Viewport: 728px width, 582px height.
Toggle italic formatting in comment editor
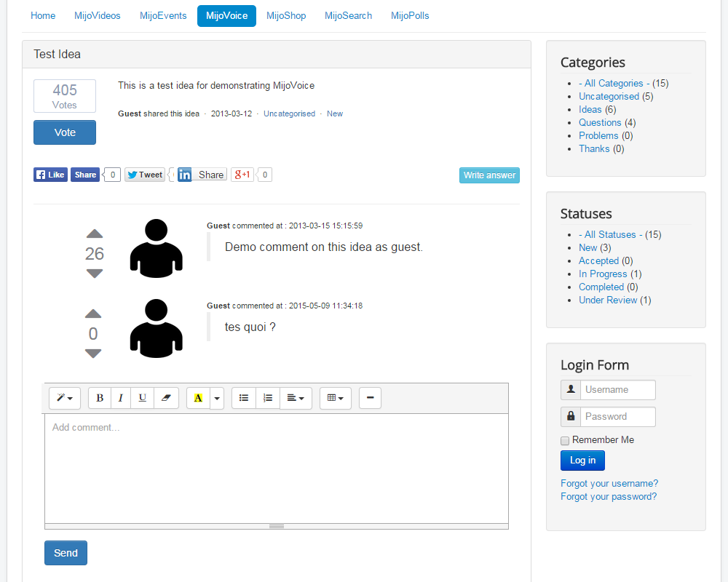[121, 398]
